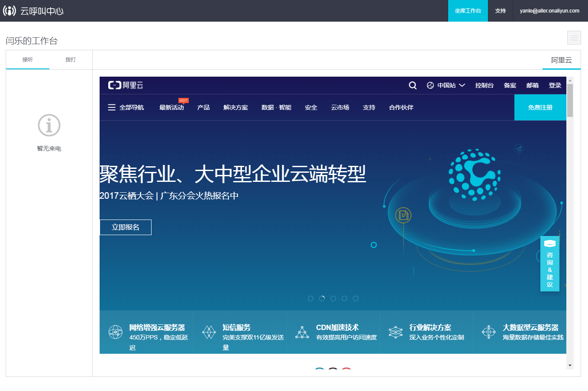Select the third carousel dot

(x=333, y=298)
